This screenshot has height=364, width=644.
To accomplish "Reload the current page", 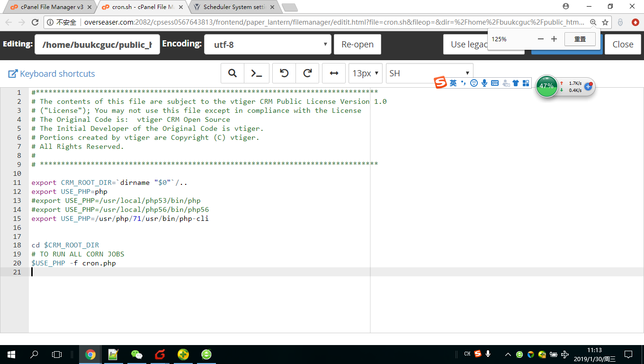I will click(35, 22).
